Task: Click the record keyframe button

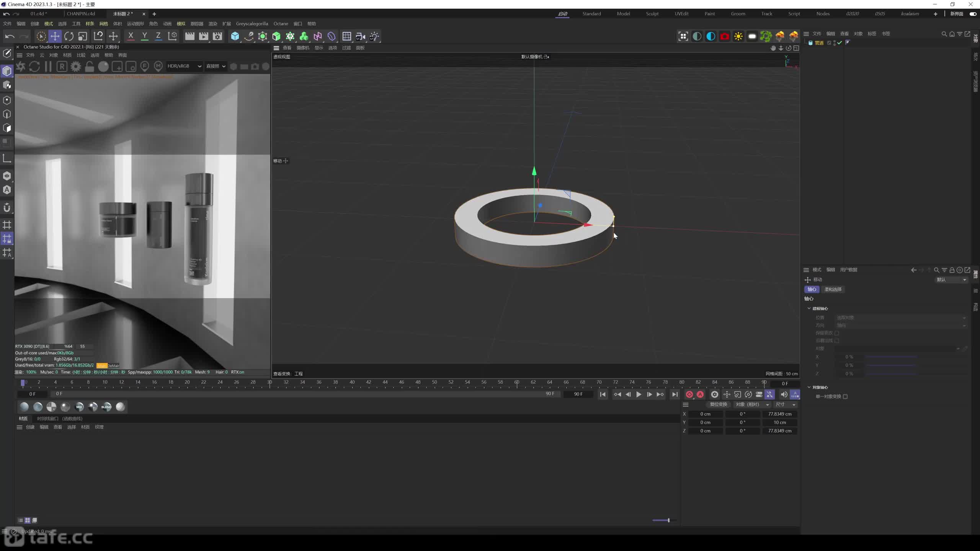Action: (x=689, y=395)
